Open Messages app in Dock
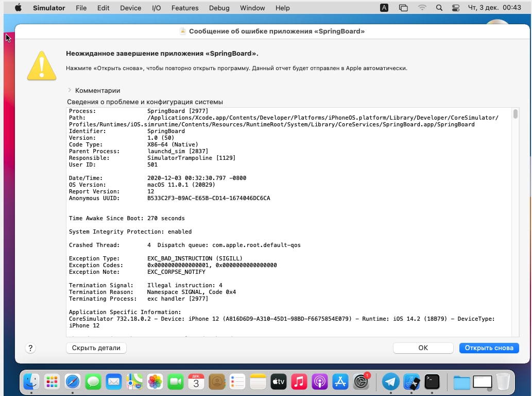532x396 pixels. 93,382
